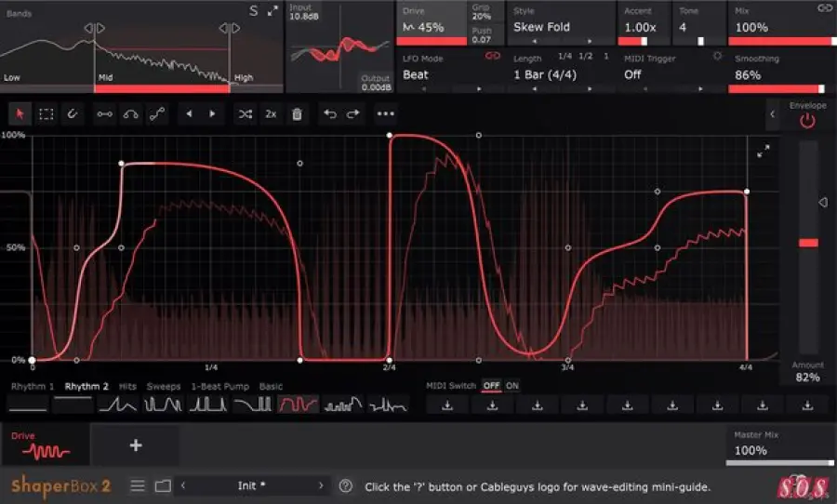This screenshot has width=837, height=504.
Task: Set MIDI Switch to ON
Action: coord(512,386)
